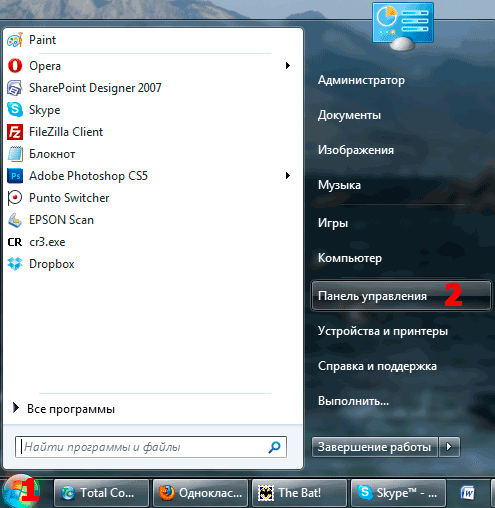Open shutdown options arrow next to Завершение работы

click(x=449, y=447)
